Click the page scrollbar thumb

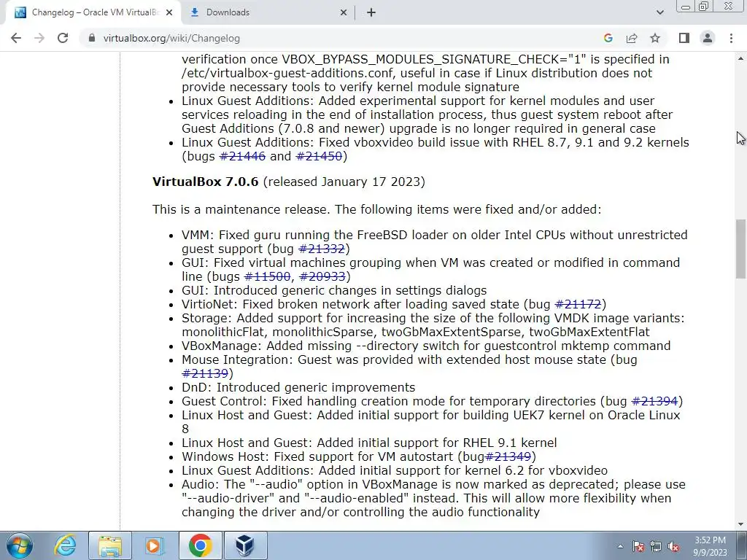(740, 248)
